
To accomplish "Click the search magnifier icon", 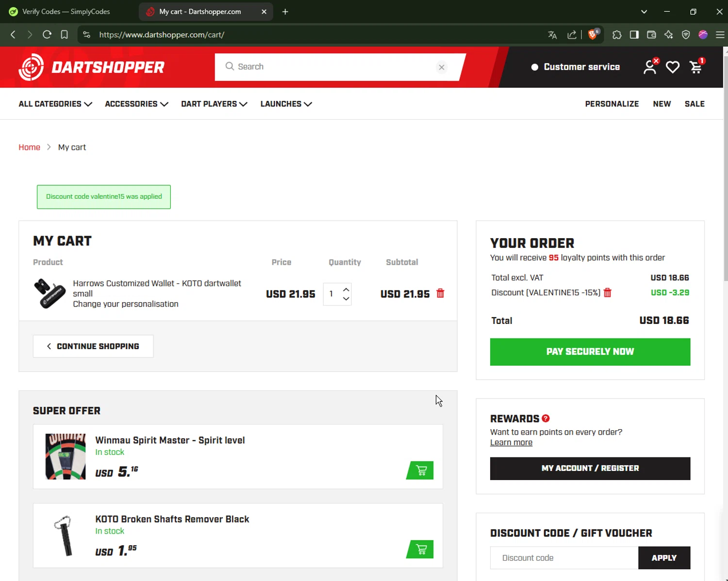I will 230,66.
